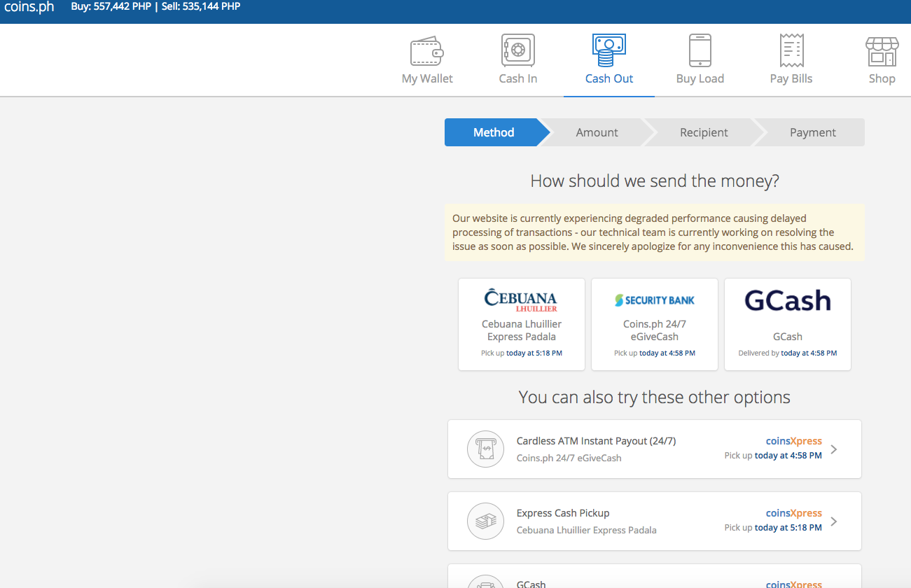Choose Cebuana Lhuillier Express Padala card text
The width and height of the screenshot is (911, 588).
tap(522, 330)
